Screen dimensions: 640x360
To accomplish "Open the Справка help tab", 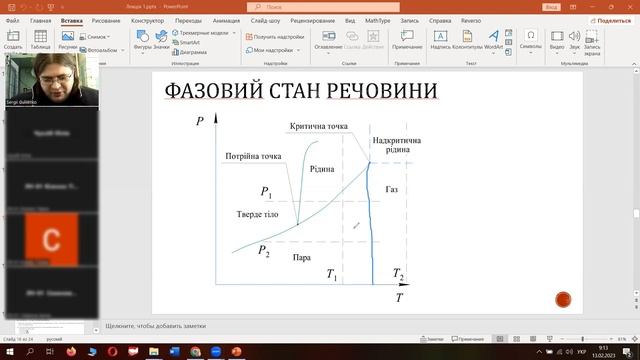I will (x=440, y=20).
